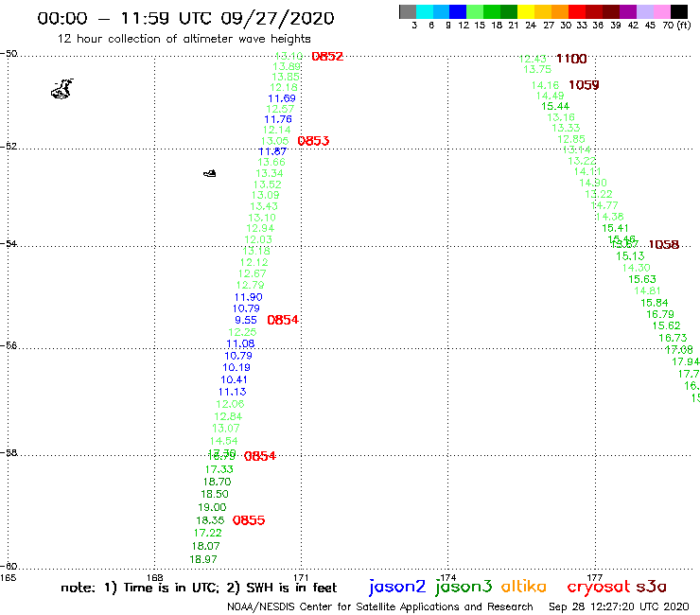This screenshot has width=700, height=615.
Task: Click the Sep 28 12:27:20 UTC 2020 timestamp
Action: tap(619, 606)
